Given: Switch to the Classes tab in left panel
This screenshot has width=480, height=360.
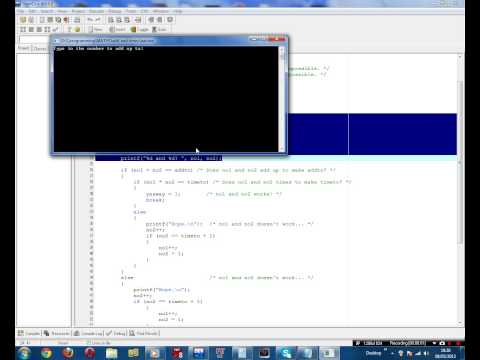Looking at the screenshot, I should 40,49.
